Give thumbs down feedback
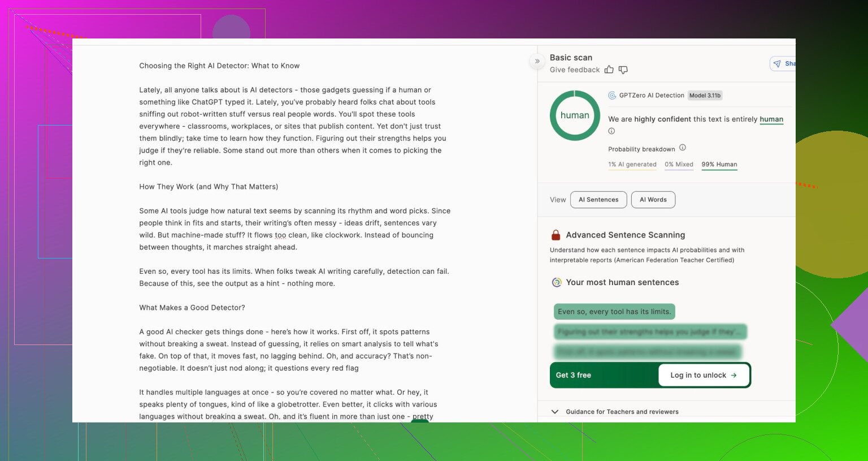The width and height of the screenshot is (868, 461). tap(623, 70)
